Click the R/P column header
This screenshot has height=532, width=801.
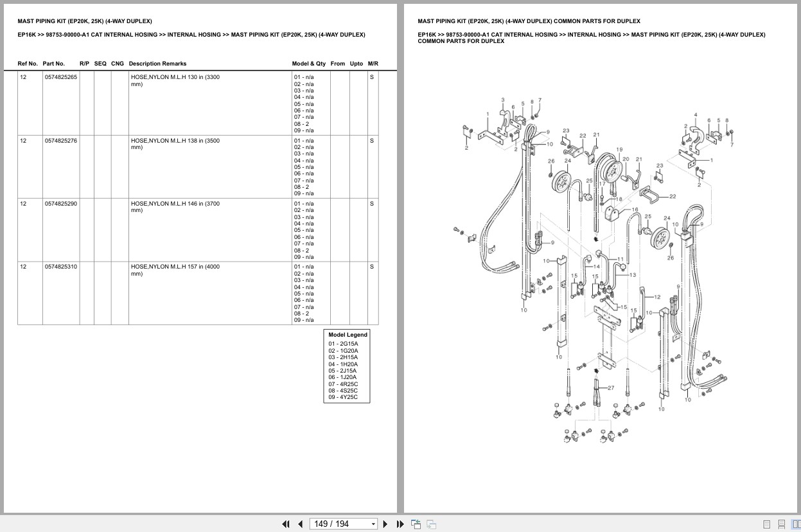[85, 64]
